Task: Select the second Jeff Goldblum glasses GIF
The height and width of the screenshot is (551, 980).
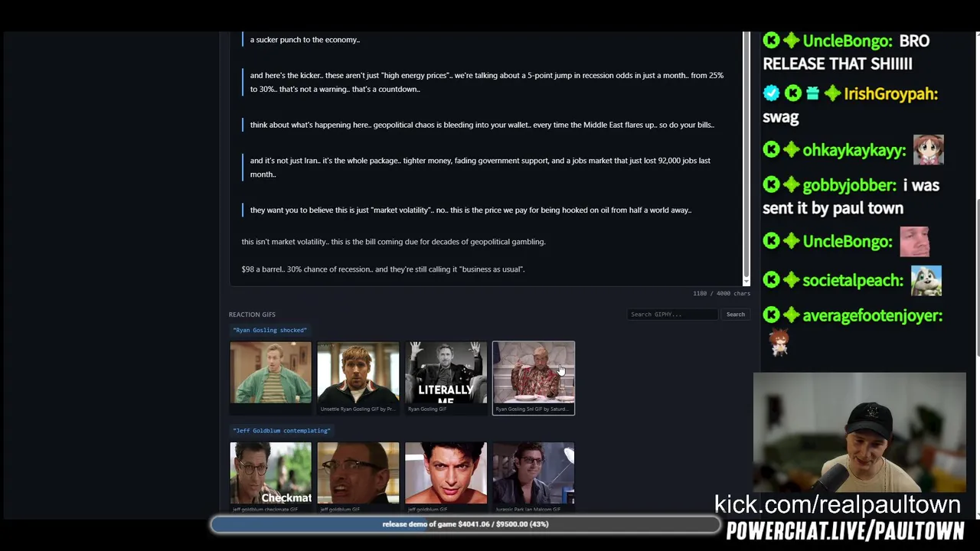Action: [x=358, y=477]
